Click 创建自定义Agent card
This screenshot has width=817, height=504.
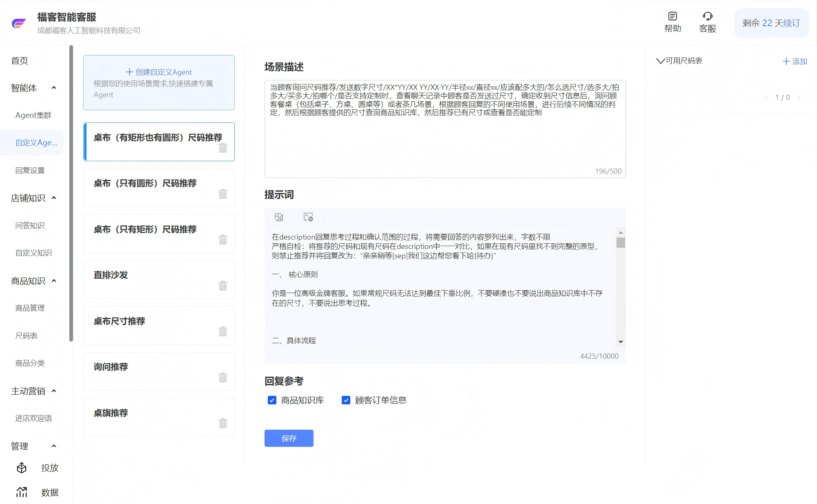pos(159,83)
